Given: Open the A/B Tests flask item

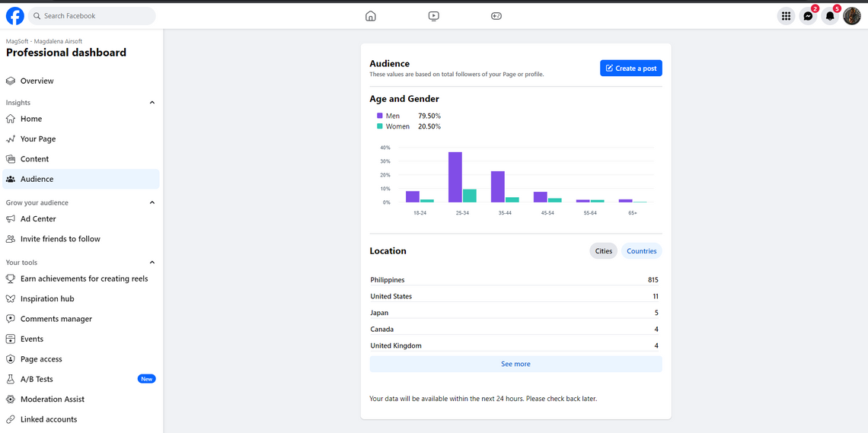Looking at the screenshot, I should coord(37,379).
